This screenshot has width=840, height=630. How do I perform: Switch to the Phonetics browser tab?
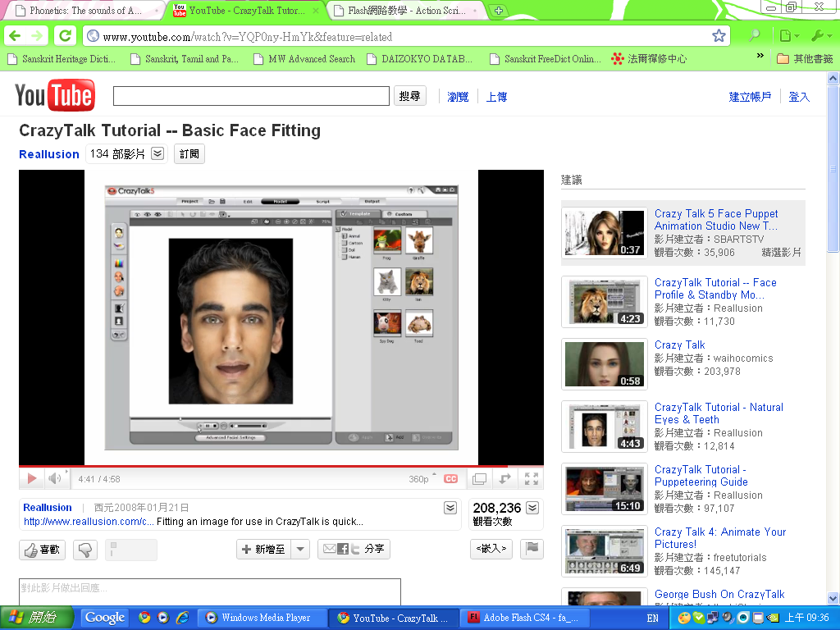82,11
